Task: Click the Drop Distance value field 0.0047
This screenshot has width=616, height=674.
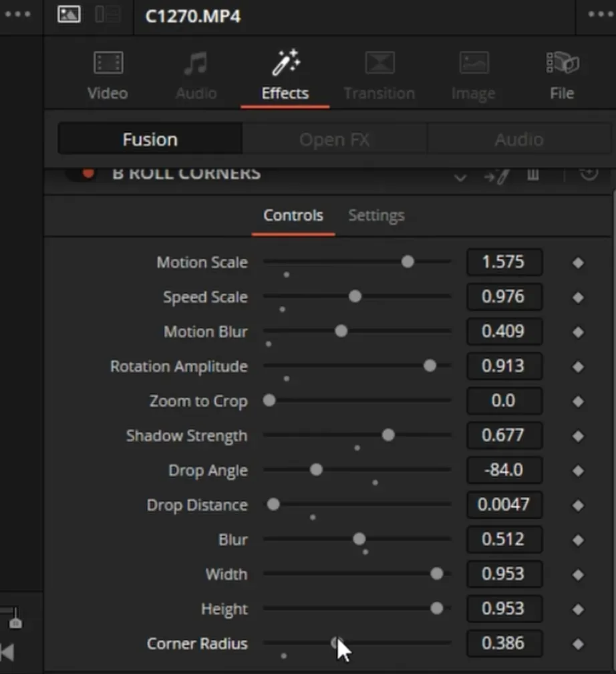Action: click(504, 505)
